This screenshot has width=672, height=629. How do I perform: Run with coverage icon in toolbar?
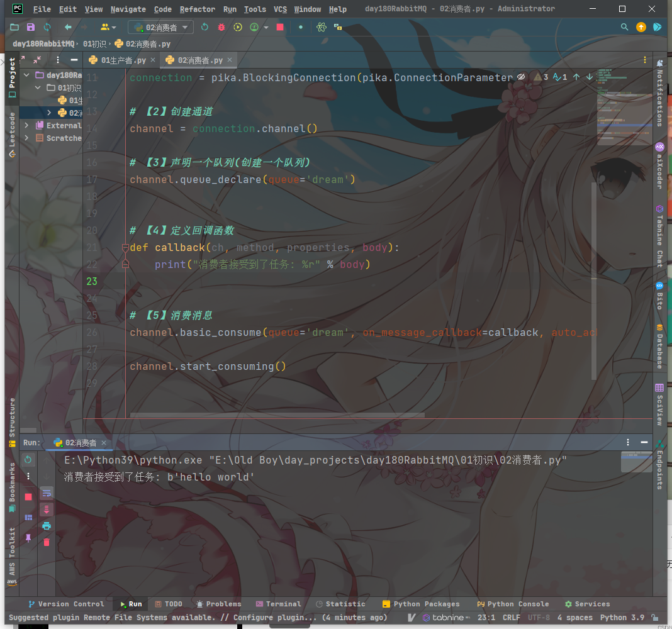[238, 28]
